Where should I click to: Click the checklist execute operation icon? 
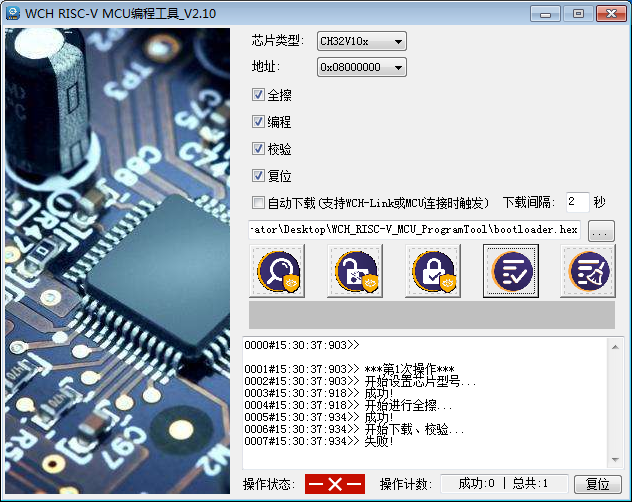point(510,270)
